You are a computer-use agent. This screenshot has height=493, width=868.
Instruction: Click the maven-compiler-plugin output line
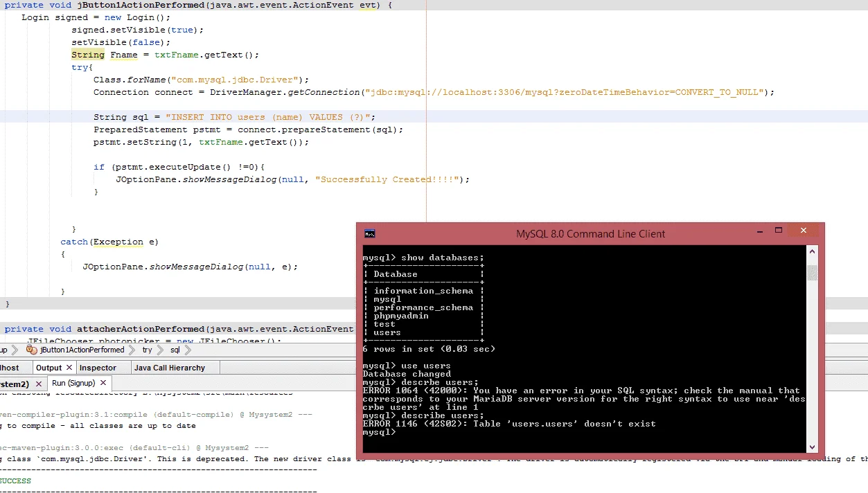click(x=156, y=415)
